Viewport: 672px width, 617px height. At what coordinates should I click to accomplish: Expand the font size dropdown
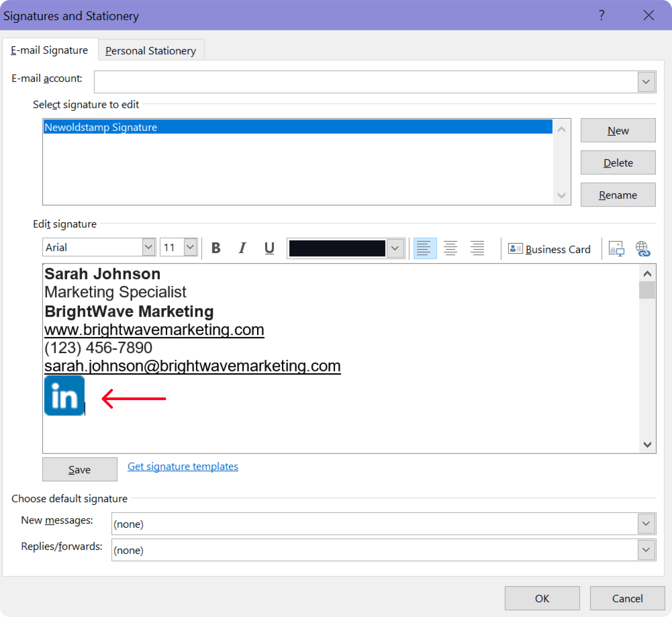pos(190,247)
